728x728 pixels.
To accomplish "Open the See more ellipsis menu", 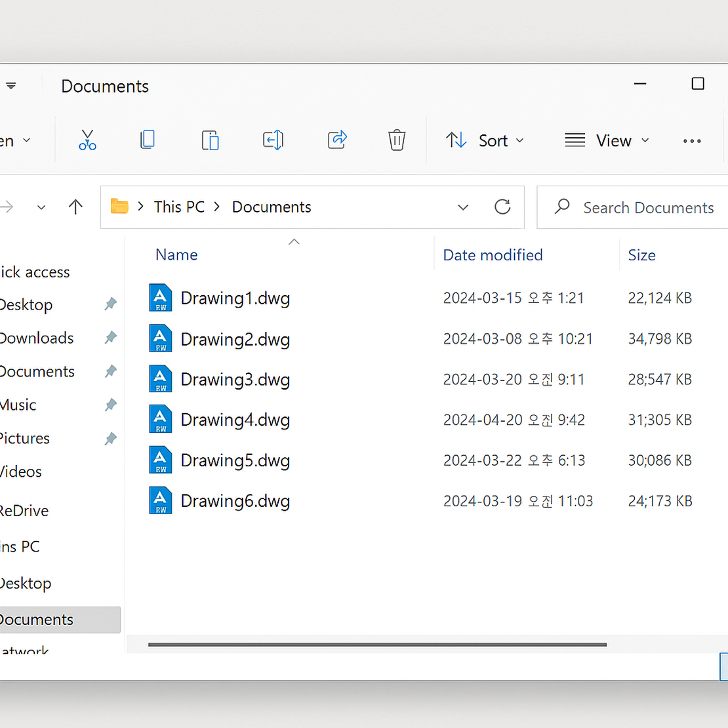I will click(692, 141).
